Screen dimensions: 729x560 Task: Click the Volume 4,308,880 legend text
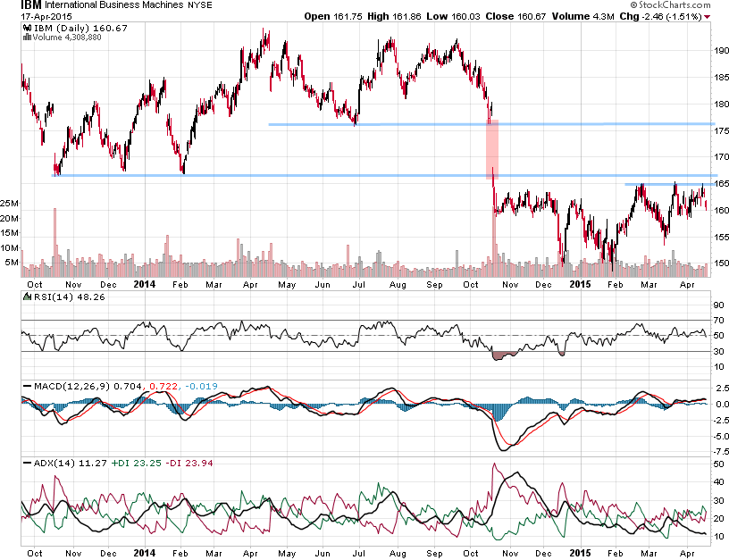[66, 38]
